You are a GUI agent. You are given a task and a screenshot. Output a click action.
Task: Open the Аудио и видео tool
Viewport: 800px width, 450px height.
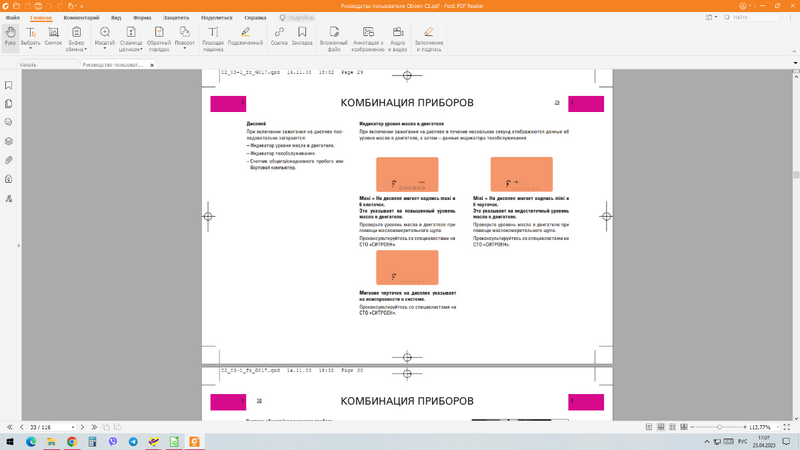(x=397, y=38)
